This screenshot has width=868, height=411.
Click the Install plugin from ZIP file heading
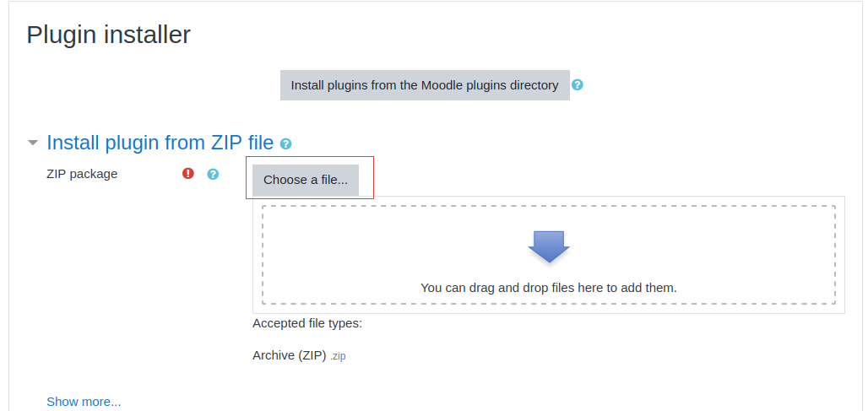[x=160, y=143]
